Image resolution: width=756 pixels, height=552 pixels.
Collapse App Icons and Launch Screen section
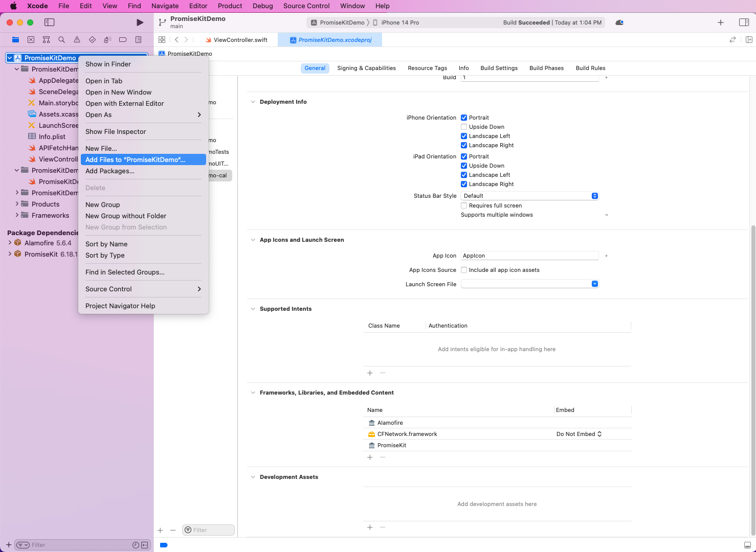coord(253,240)
